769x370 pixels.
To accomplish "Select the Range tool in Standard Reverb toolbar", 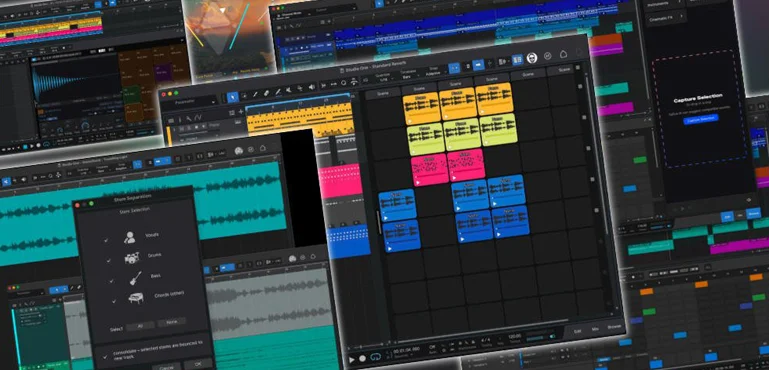I will 245,96.
